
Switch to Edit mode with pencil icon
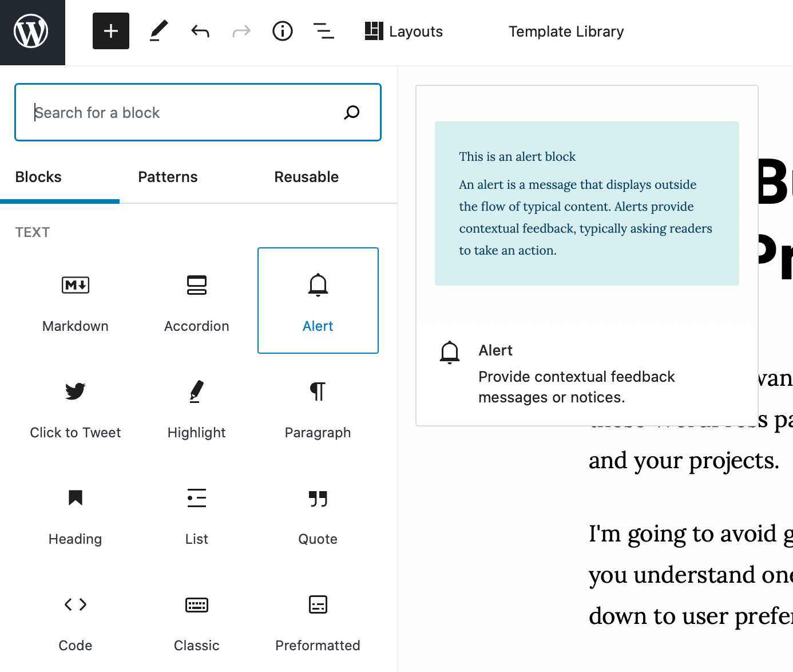click(158, 31)
